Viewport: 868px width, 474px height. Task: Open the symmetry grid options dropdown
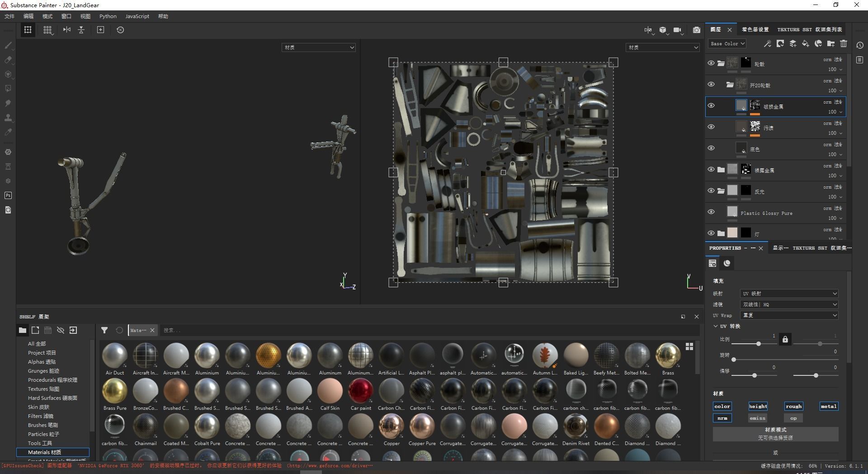[47, 30]
